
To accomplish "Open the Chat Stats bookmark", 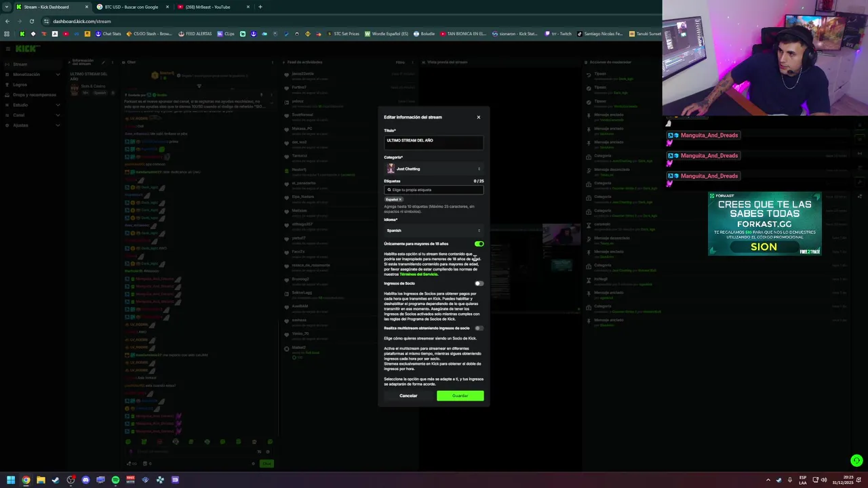I will tap(108, 33).
